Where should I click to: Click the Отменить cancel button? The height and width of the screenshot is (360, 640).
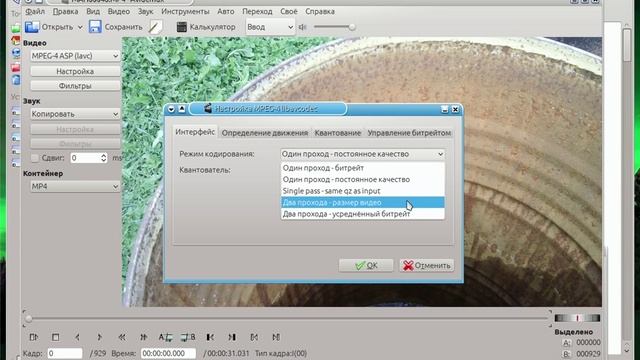(x=427, y=265)
